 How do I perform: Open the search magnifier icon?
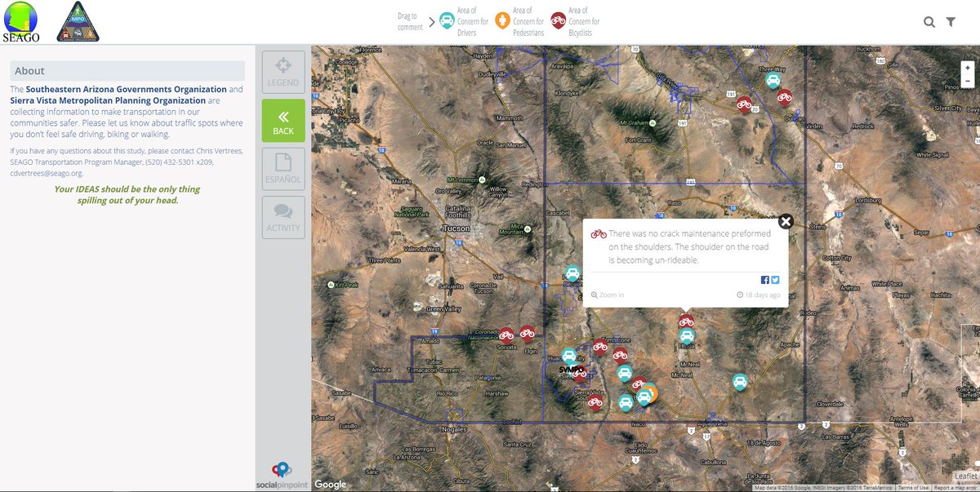929,22
